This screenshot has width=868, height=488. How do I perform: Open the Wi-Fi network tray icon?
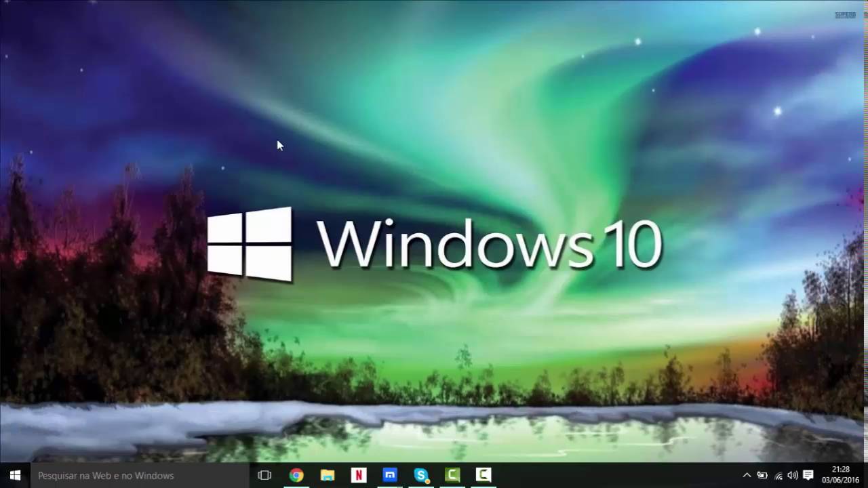tap(778, 475)
